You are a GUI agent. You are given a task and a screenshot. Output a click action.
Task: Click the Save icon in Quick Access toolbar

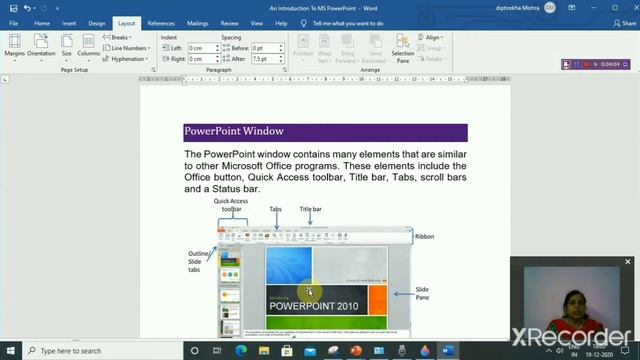pos(13,8)
